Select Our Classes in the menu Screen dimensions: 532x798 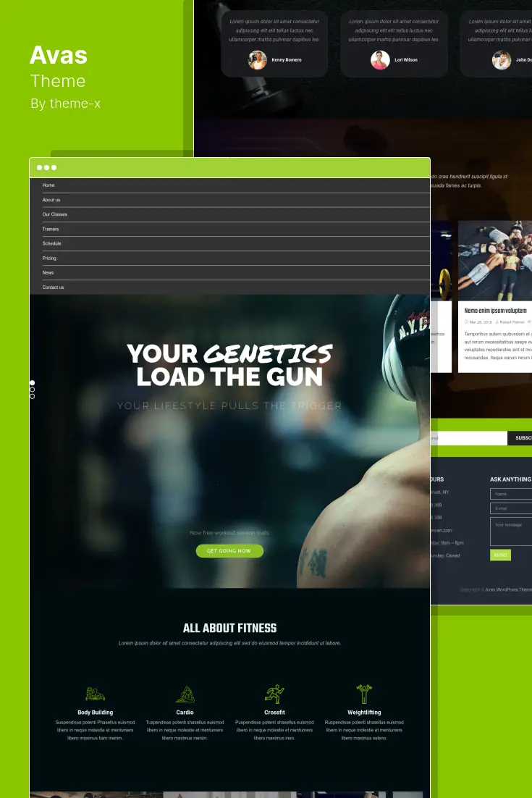pos(54,214)
